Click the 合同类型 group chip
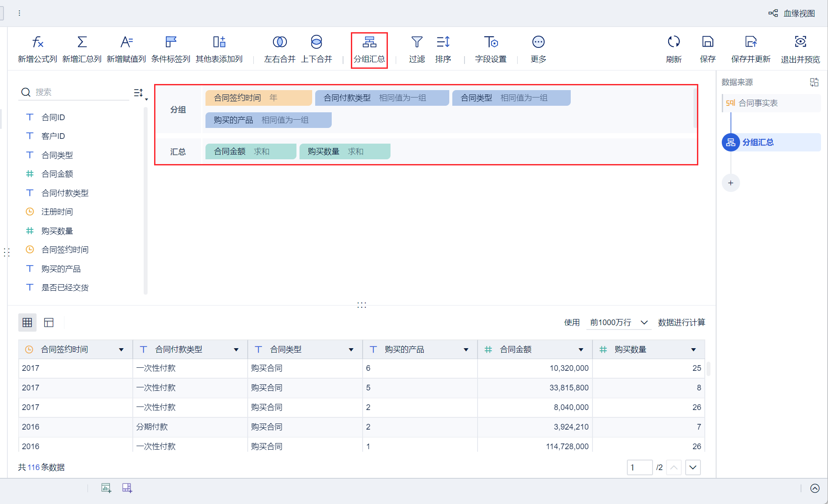Viewport: 828px width, 504px height. point(511,98)
